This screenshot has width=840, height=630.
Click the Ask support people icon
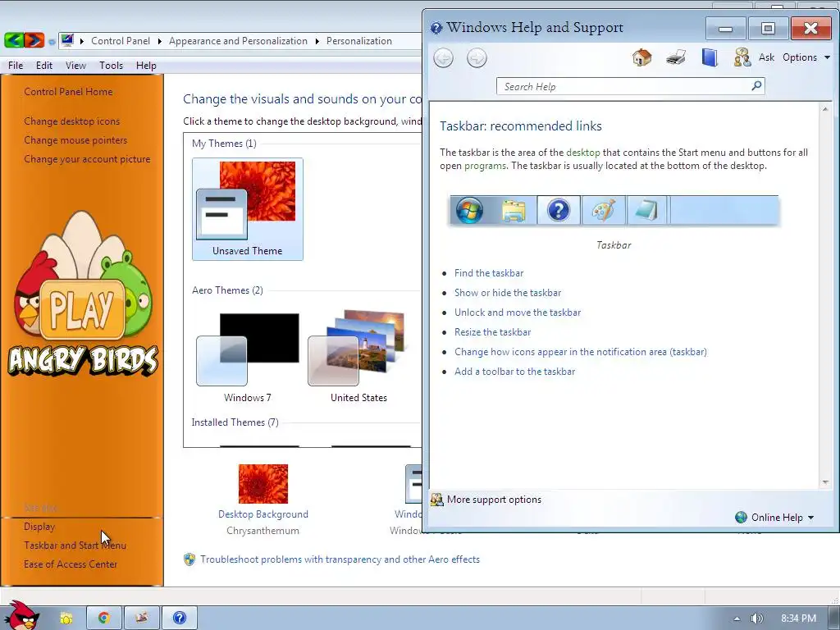742,57
